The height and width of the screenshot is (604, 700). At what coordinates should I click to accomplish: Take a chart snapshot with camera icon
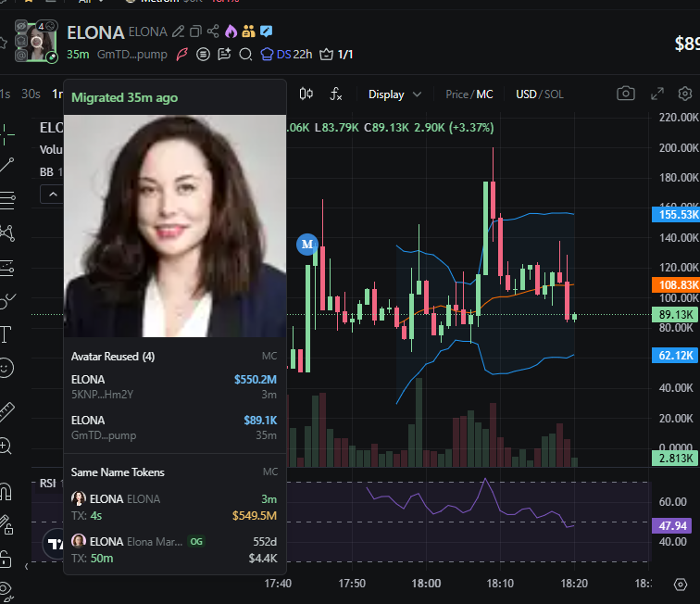(625, 94)
